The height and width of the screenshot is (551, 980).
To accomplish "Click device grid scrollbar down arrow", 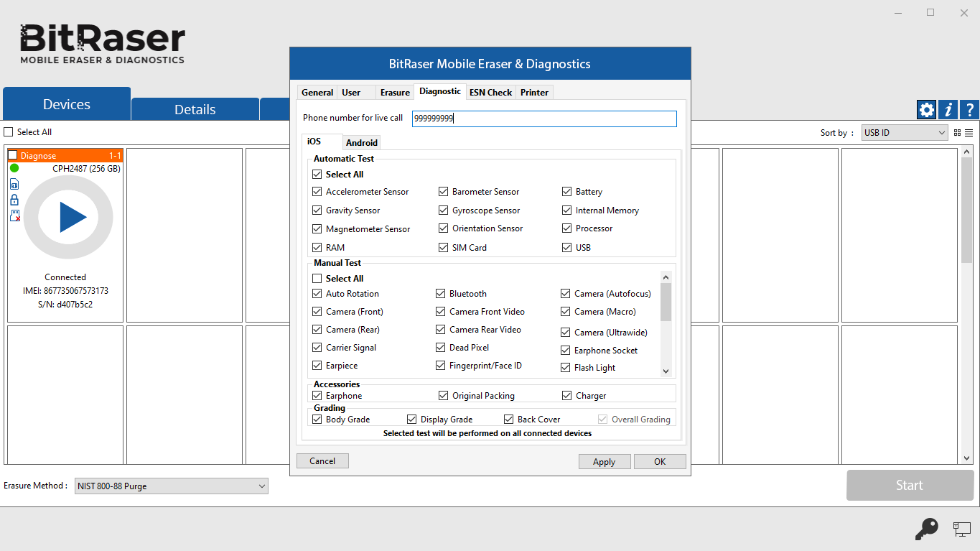I will pyautogui.click(x=966, y=458).
